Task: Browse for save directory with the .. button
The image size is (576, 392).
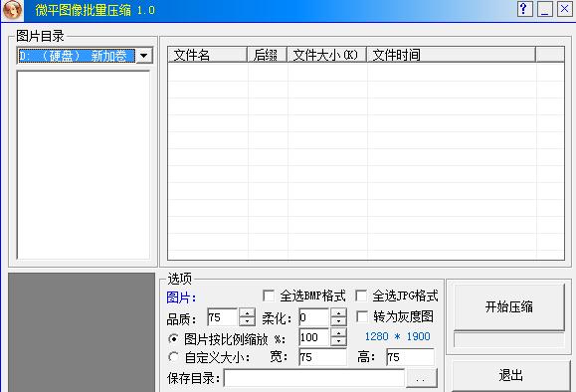Action: click(422, 378)
